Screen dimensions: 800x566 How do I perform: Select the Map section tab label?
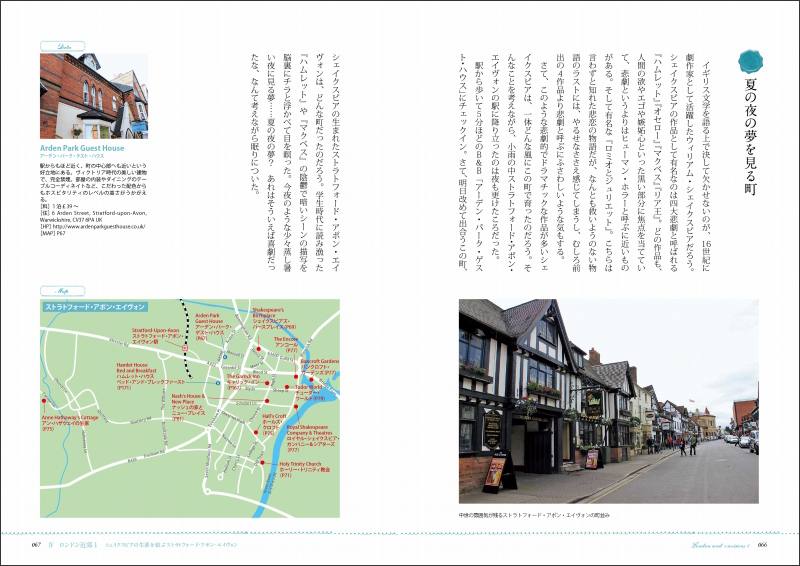[x=54, y=291]
